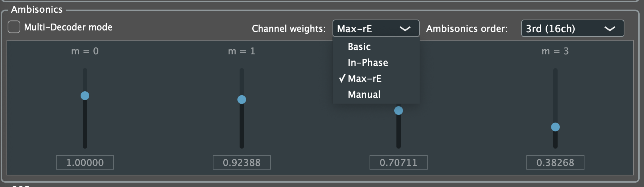644x187 pixels.
Task: Click the bottom of the m = 0 slider track
Action: coord(85,145)
